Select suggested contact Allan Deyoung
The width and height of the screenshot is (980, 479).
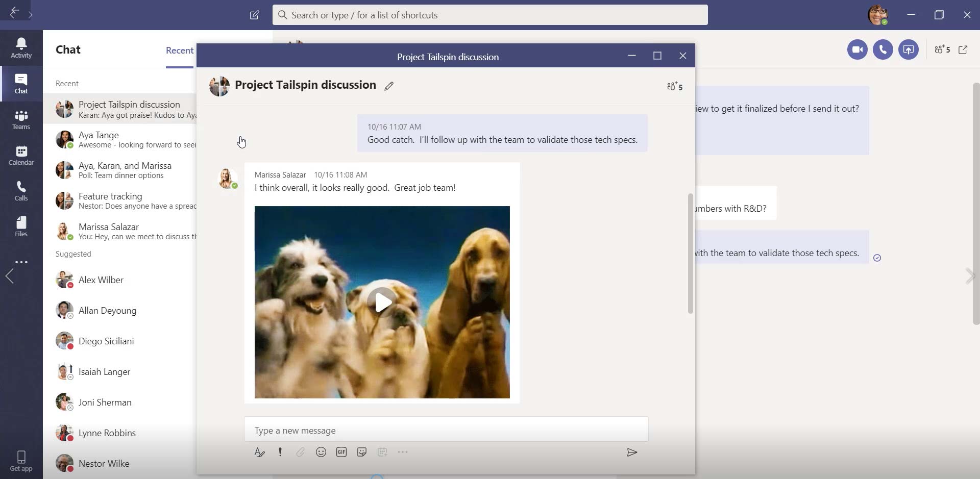(x=120, y=310)
